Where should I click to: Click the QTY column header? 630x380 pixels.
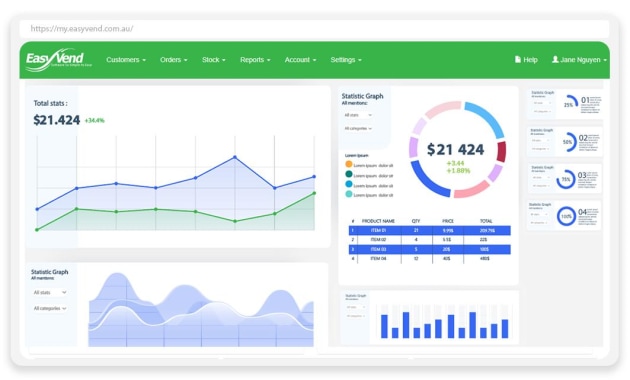coord(416,221)
